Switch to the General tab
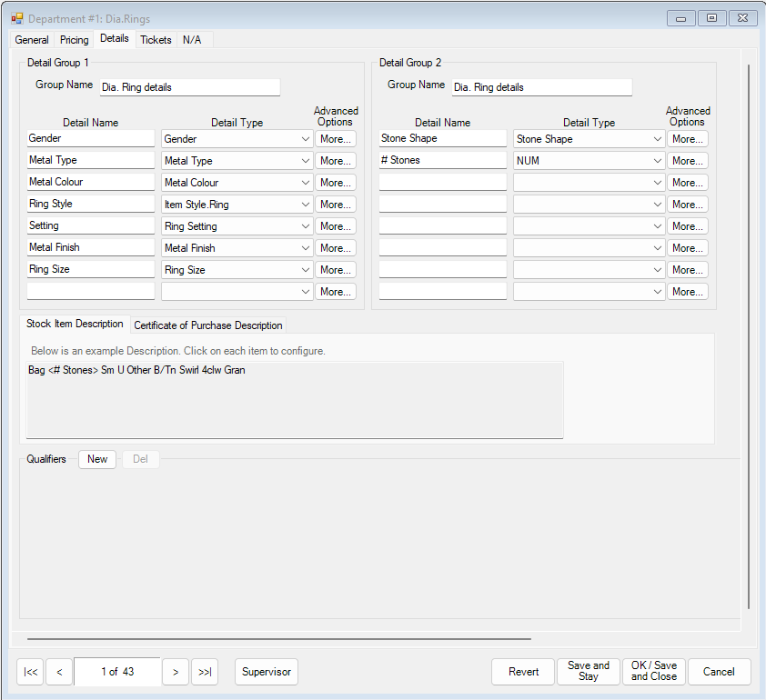This screenshot has width=766, height=700. [32, 39]
